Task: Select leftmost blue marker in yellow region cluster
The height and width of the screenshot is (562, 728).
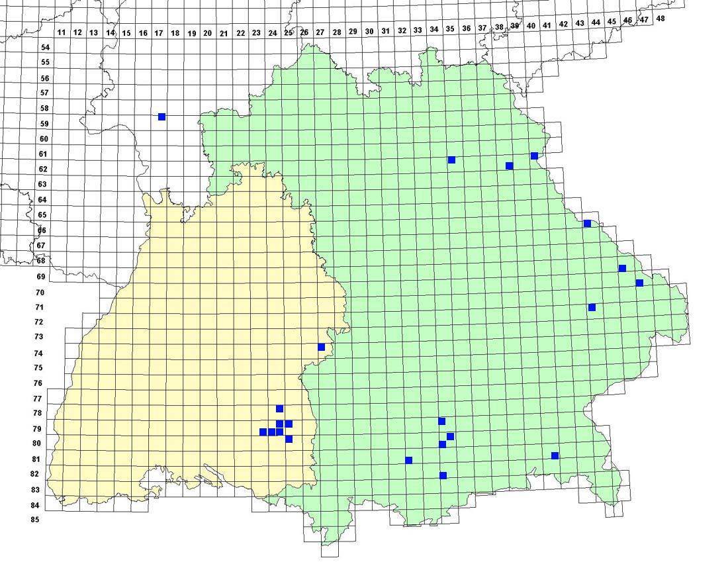Action: tap(263, 432)
